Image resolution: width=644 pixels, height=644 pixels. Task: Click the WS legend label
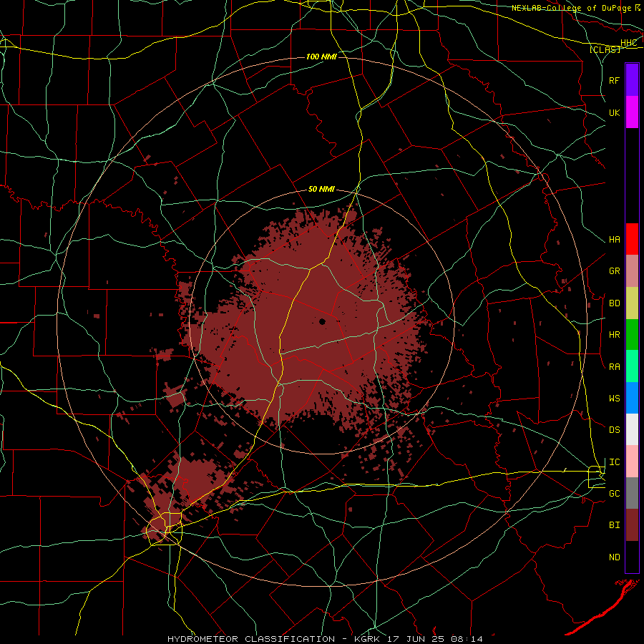[x=614, y=399]
